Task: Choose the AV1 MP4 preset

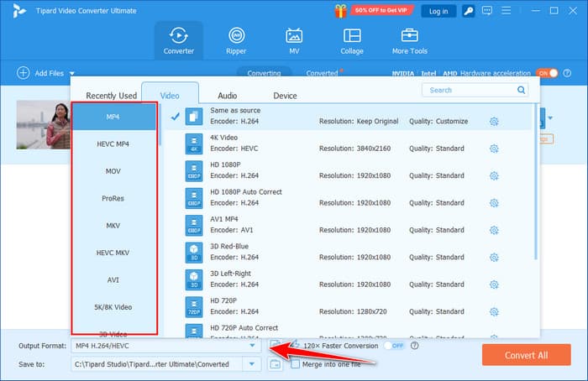Action: click(349, 225)
